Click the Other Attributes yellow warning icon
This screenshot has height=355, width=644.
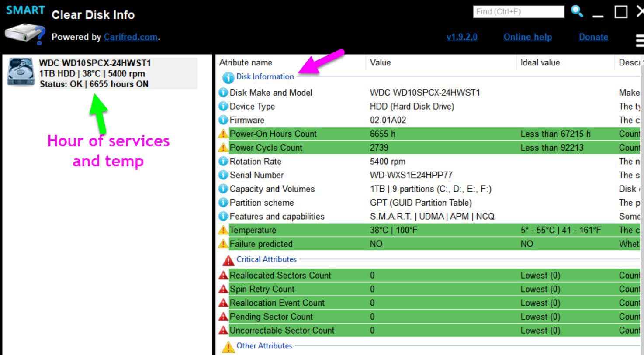(x=228, y=347)
